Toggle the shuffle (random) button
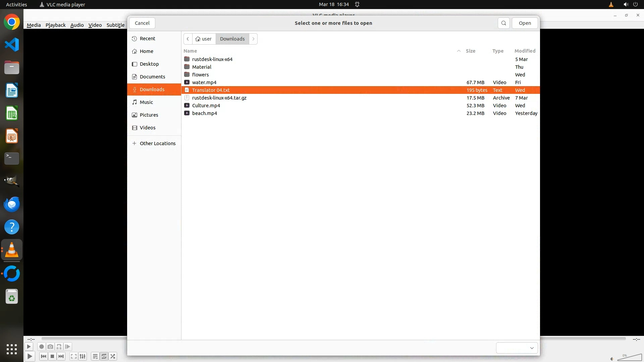The width and height of the screenshot is (644, 362). [x=113, y=356]
